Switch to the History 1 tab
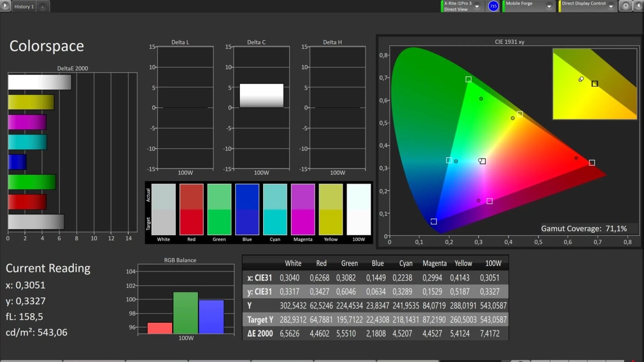644x362 pixels. (x=24, y=7)
